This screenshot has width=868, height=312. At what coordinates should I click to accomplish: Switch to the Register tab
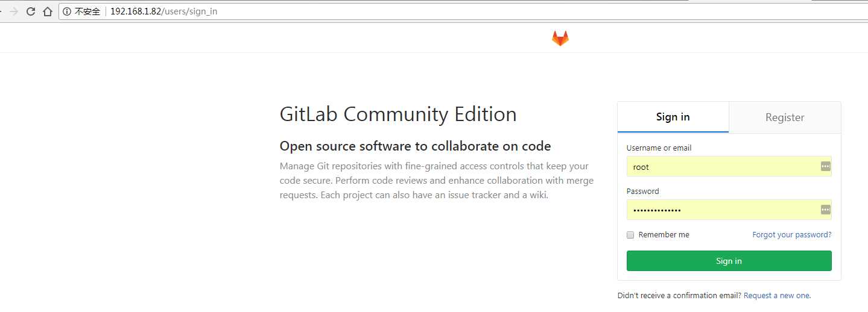[x=785, y=117]
